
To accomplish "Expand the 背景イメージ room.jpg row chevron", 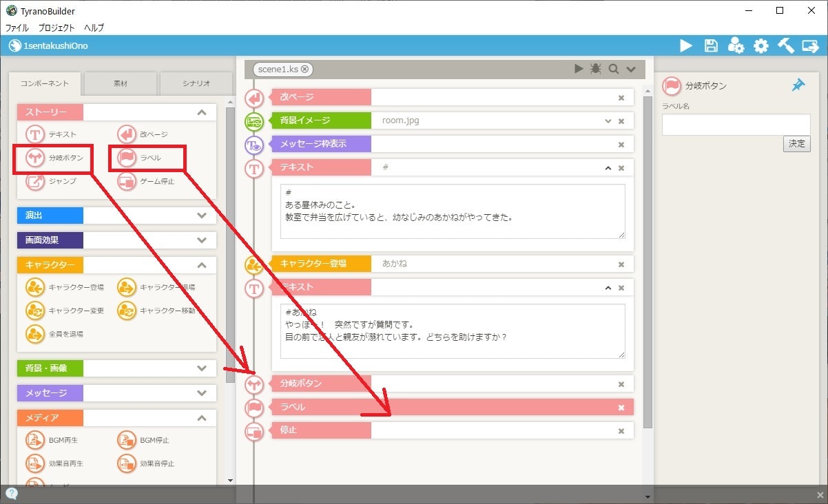I will [x=608, y=121].
